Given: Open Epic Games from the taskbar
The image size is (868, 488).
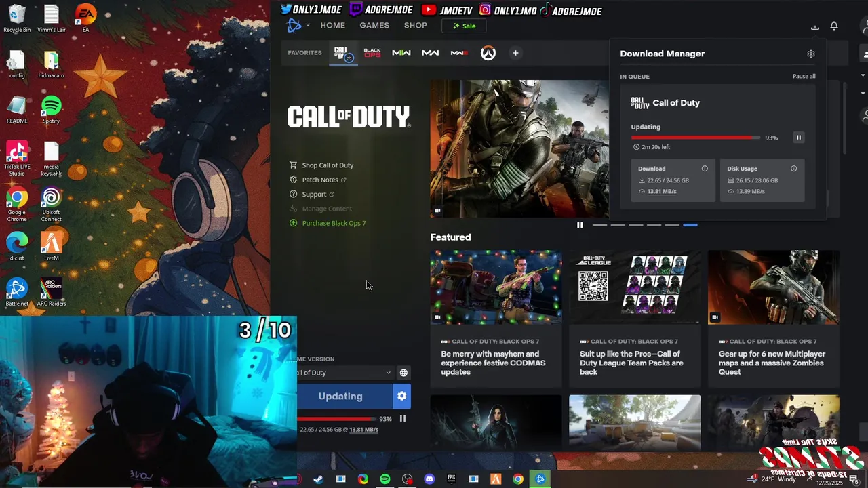Looking at the screenshot, I should (x=452, y=479).
